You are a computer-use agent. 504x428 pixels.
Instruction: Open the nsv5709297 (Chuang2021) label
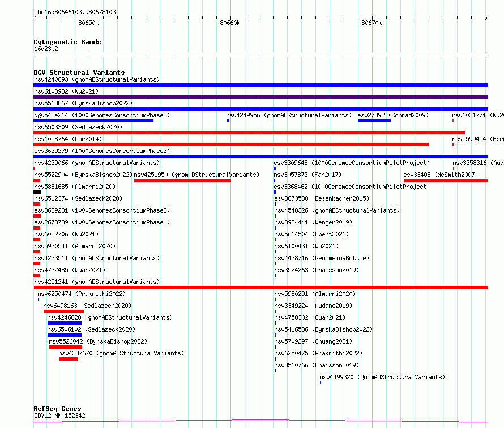(313, 341)
